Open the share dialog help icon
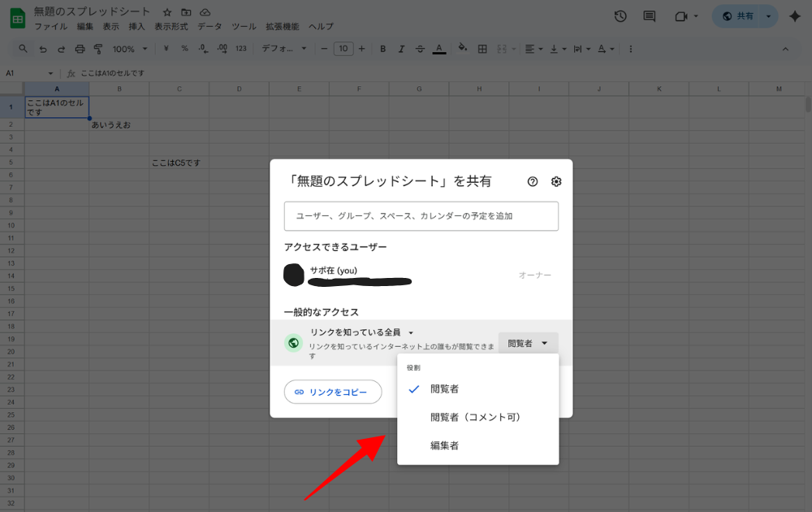This screenshot has height=512, width=812. coord(533,182)
